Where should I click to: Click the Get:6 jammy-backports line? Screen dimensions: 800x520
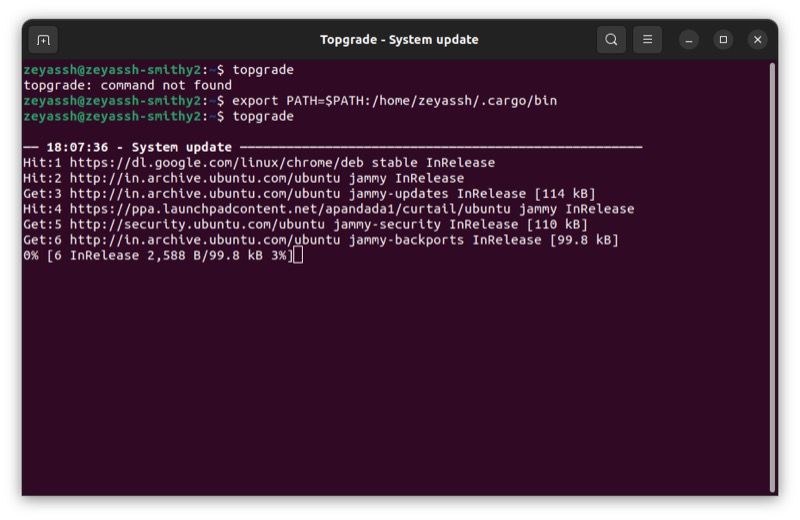[320, 240]
